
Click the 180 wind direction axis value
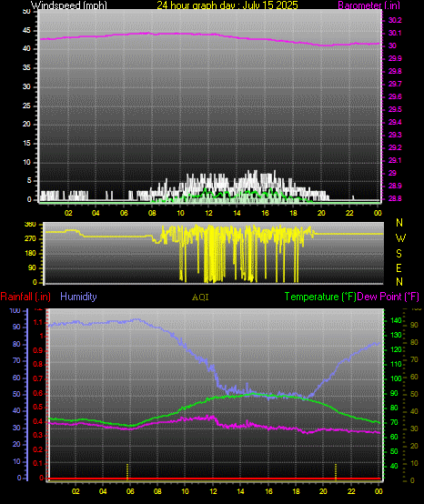click(x=30, y=253)
